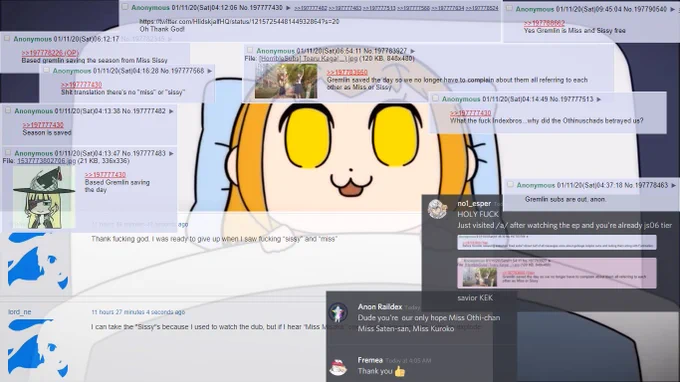
Task: Open post menu arrow for No.197777482
Action: point(171,111)
